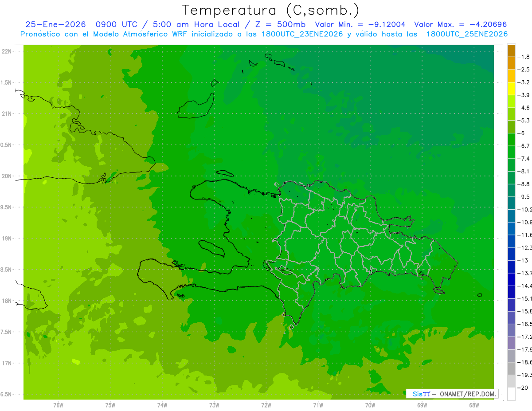532x411 pixels.
Task: Click the '19N' latitude label
Action: point(8,239)
